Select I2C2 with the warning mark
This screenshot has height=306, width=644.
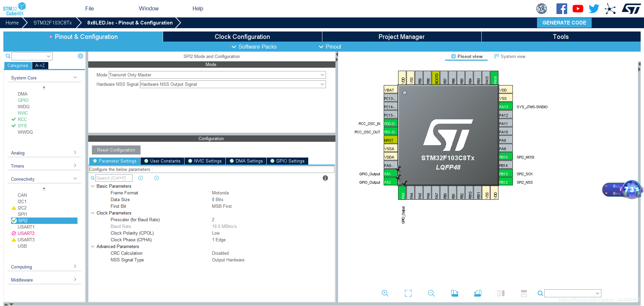click(22, 208)
